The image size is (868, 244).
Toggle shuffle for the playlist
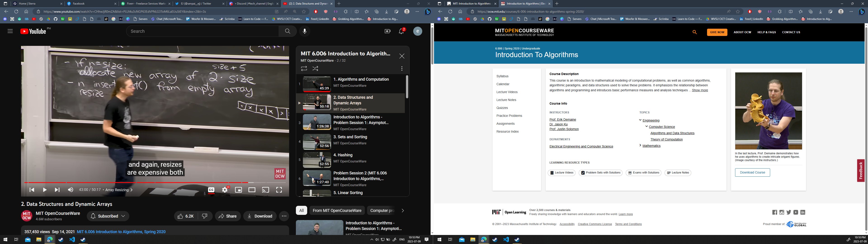[x=315, y=68]
